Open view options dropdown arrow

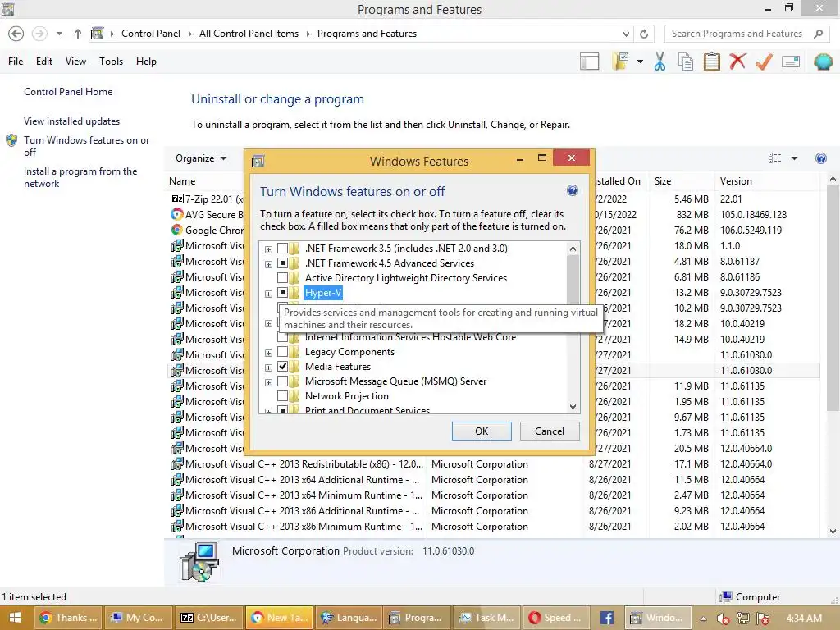point(794,158)
